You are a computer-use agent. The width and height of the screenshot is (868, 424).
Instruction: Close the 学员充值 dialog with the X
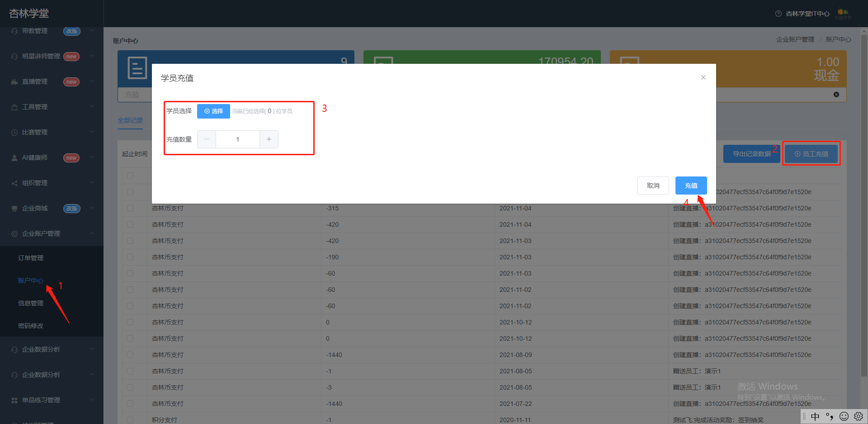703,77
